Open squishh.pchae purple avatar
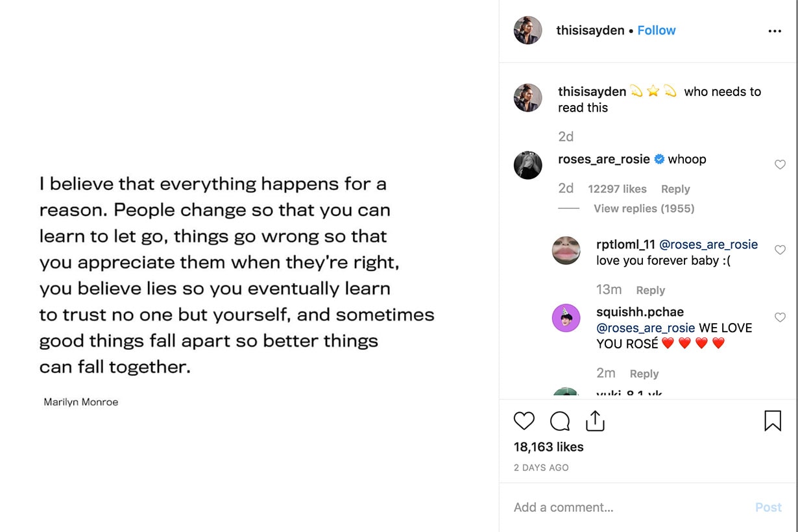This screenshot has height=532, width=798. [x=565, y=318]
